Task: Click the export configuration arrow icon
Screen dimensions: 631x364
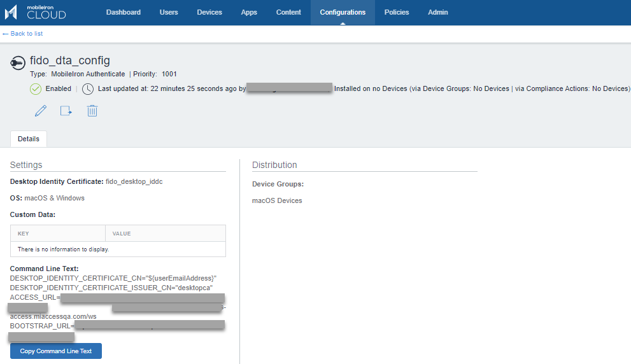Action: [x=66, y=111]
